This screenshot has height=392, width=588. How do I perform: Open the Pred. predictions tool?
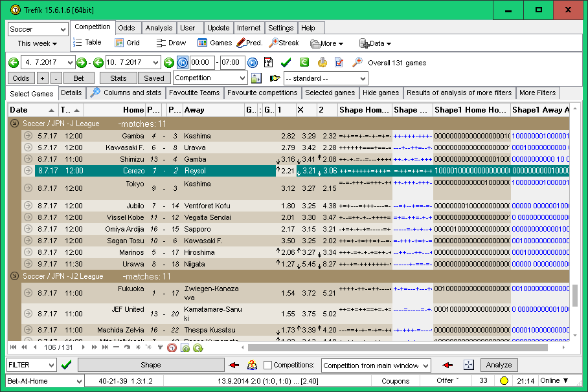coord(249,43)
